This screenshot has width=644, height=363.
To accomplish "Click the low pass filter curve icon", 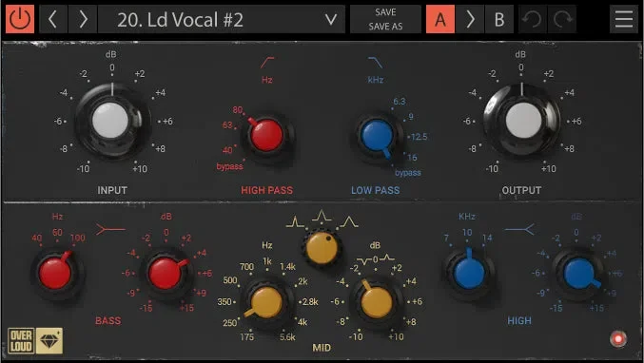I will pyautogui.click(x=376, y=63).
